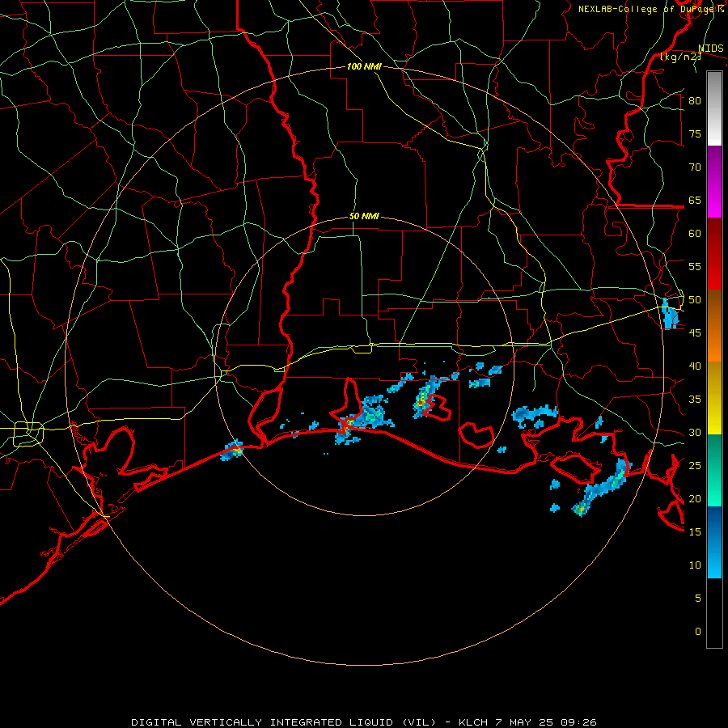Select the NEXLAB-College of DuPage credit text
Image resolution: width=728 pixels, height=728 pixels.
(651, 9)
